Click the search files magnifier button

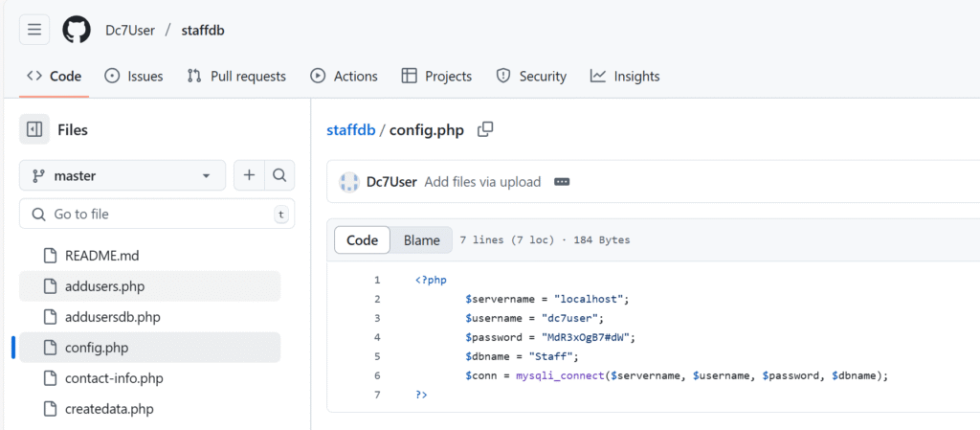point(279,175)
